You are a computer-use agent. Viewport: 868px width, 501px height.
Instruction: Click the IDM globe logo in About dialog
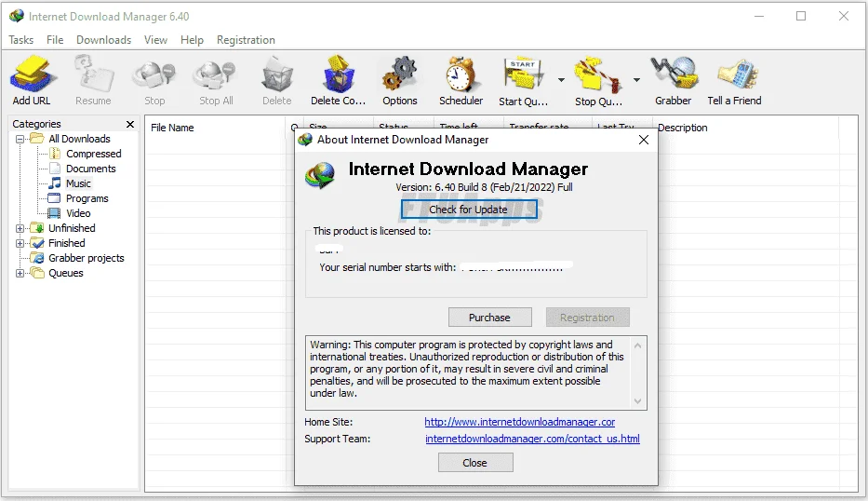click(320, 175)
